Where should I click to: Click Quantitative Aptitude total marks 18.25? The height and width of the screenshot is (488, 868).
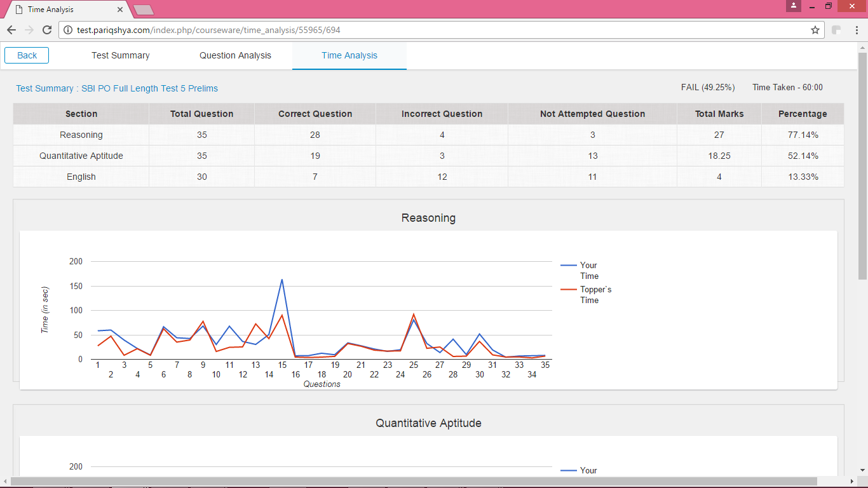pyautogui.click(x=719, y=156)
